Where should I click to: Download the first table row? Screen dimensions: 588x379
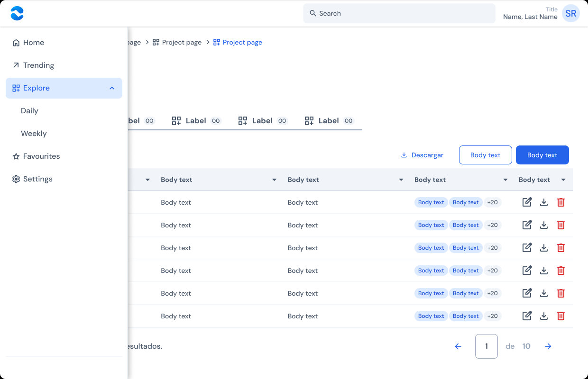click(544, 202)
